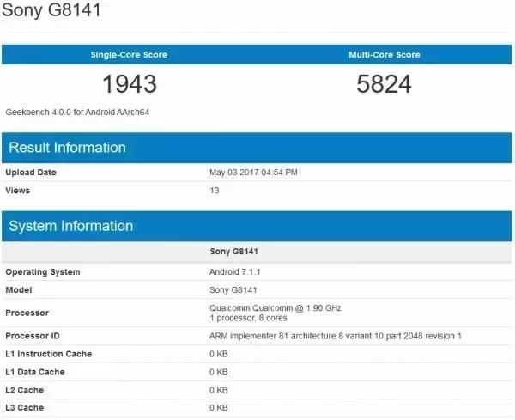Select the Qualcomm Qualcomm @ 1.90 GHz text

(x=276, y=308)
